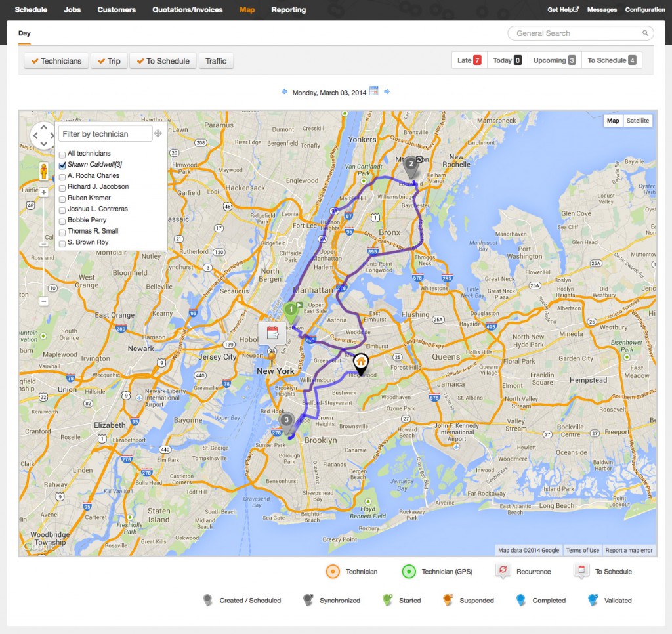Click Report a map error link

[629, 551]
